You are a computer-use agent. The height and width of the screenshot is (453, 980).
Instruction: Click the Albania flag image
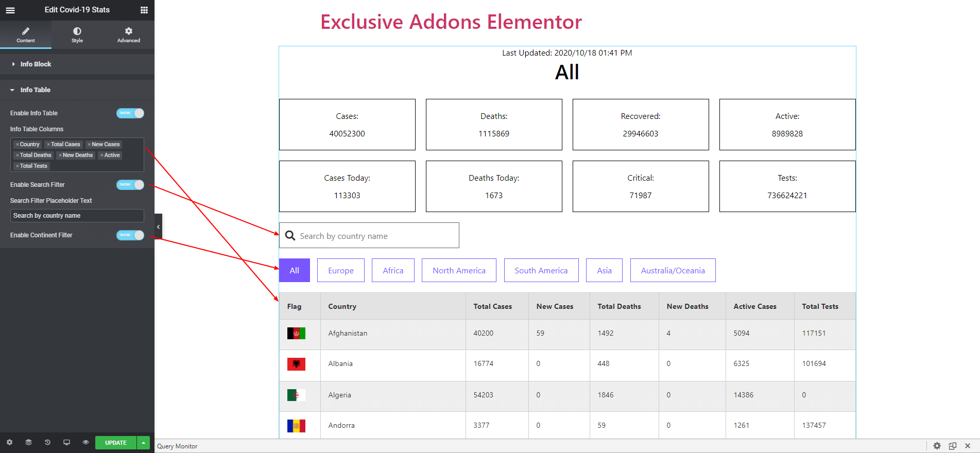coord(296,364)
